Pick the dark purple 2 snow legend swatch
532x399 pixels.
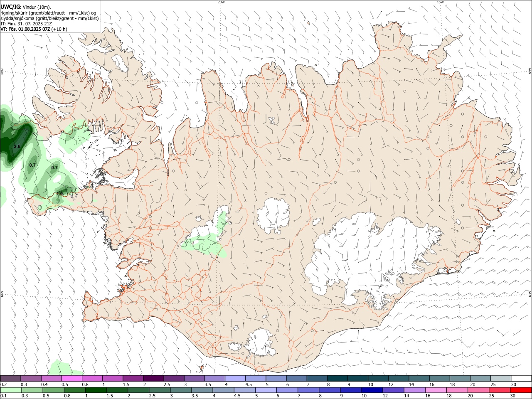point(153,379)
